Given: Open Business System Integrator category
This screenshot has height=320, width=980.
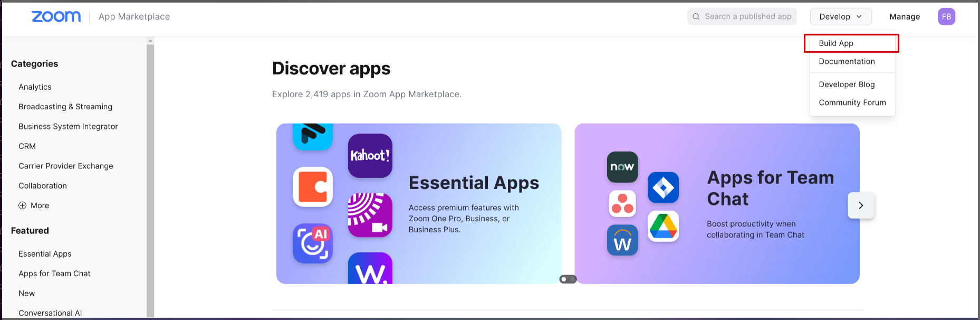Looking at the screenshot, I should coord(68,126).
